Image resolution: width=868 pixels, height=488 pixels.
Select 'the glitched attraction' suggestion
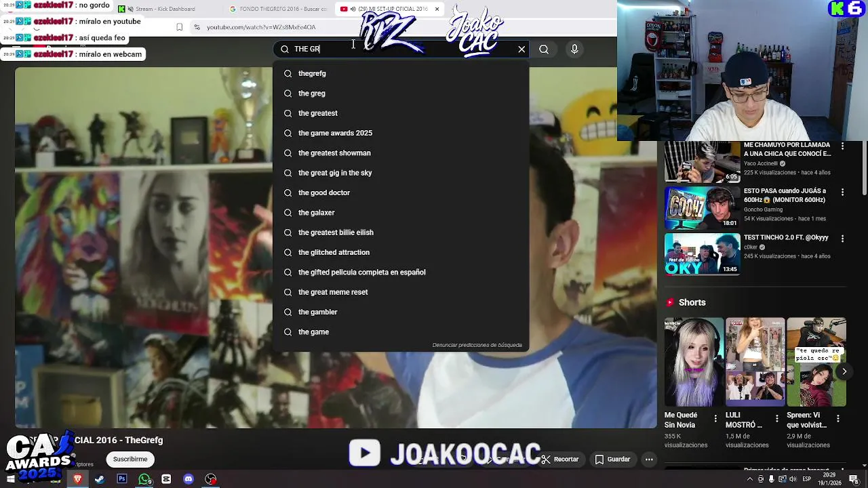coord(400,252)
